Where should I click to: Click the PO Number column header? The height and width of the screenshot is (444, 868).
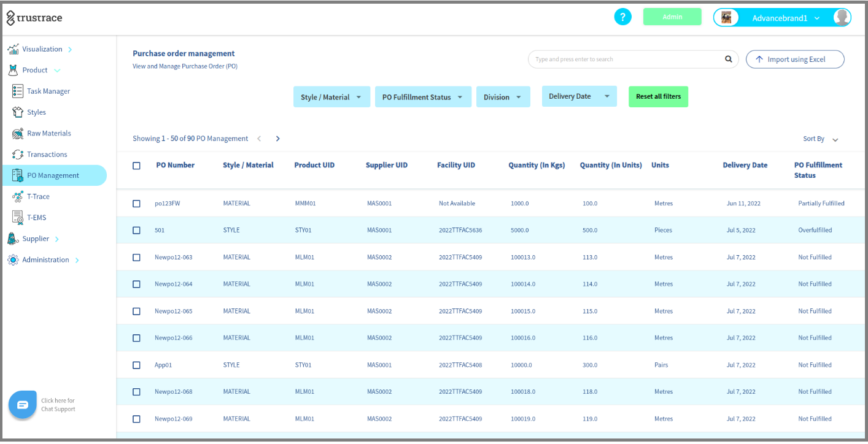pyautogui.click(x=176, y=165)
